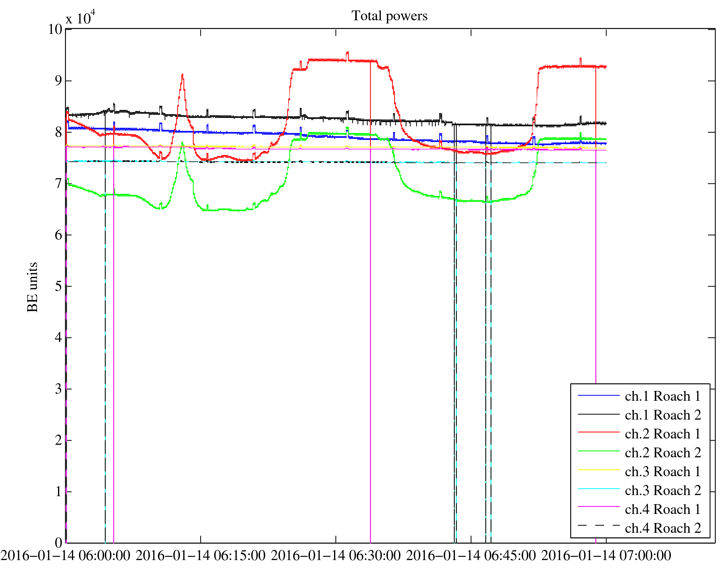Click the x-axis label '2016-01-14 07:00:00'
Screen dimensions: 725x588
[606, 556]
